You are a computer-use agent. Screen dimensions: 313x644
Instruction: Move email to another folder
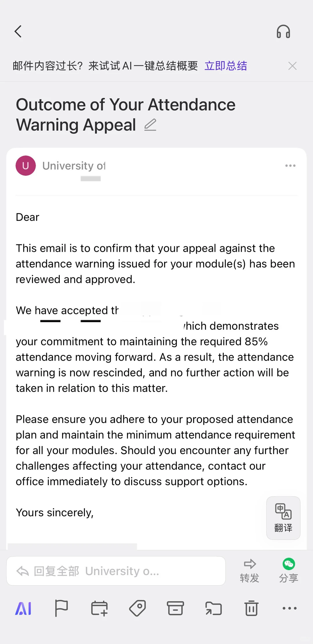[x=214, y=608]
